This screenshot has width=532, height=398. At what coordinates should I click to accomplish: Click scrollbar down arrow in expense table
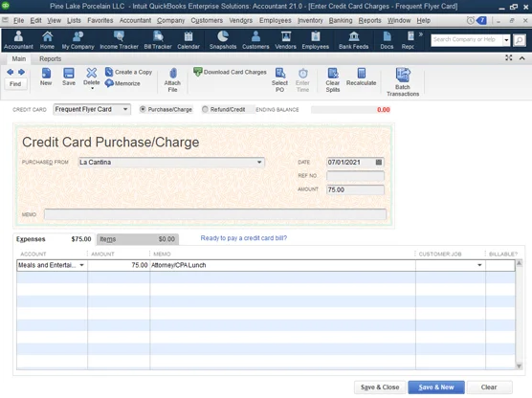(519, 365)
